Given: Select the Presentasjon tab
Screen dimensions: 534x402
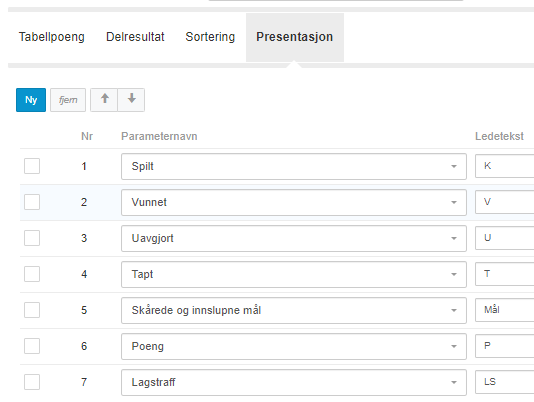Looking at the screenshot, I should [295, 37].
